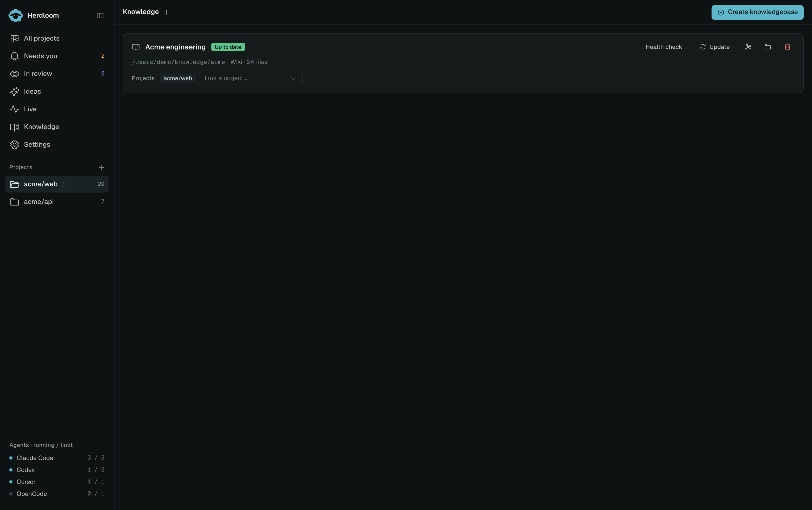
Task: Click the acme/web loading spinner
Action: pyautogui.click(x=64, y=184)
